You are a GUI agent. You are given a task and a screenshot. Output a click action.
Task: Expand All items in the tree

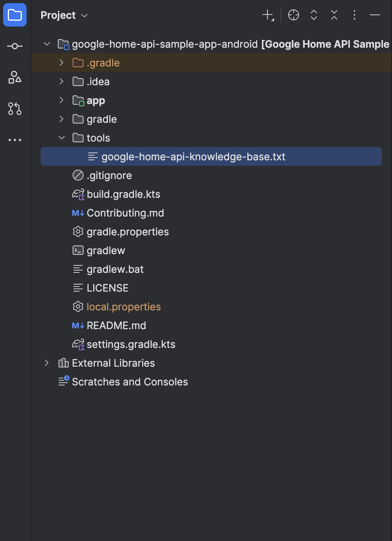tap(314, 15)
